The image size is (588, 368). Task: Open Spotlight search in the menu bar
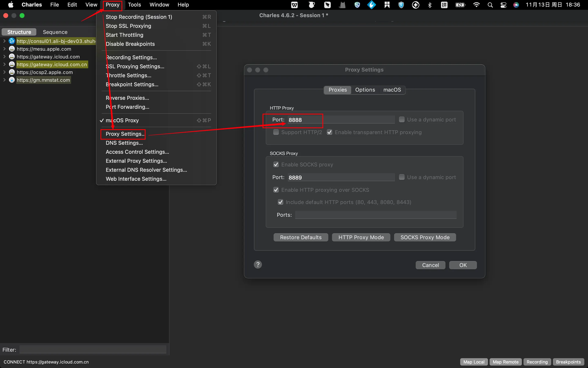click(x=490, y=5)
